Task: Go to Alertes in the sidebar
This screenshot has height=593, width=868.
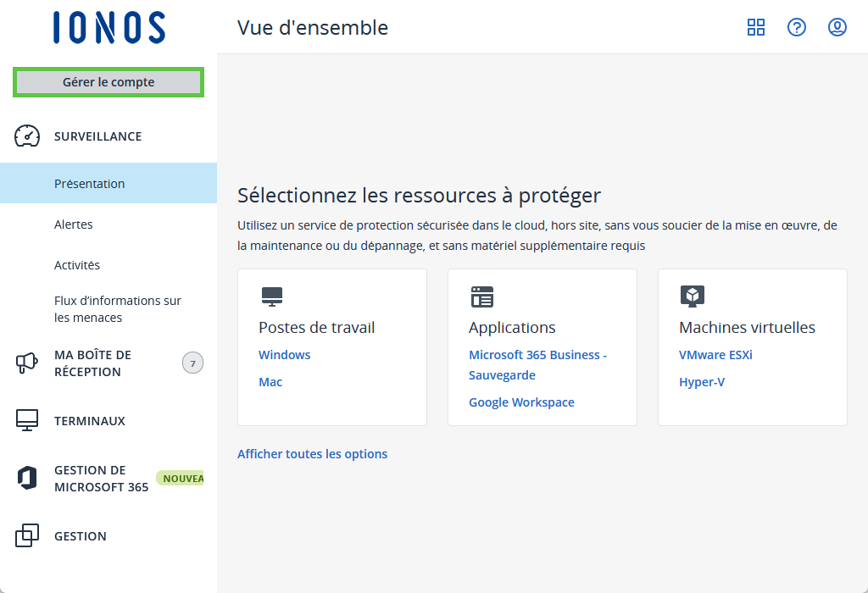Action: coord(73,224)
